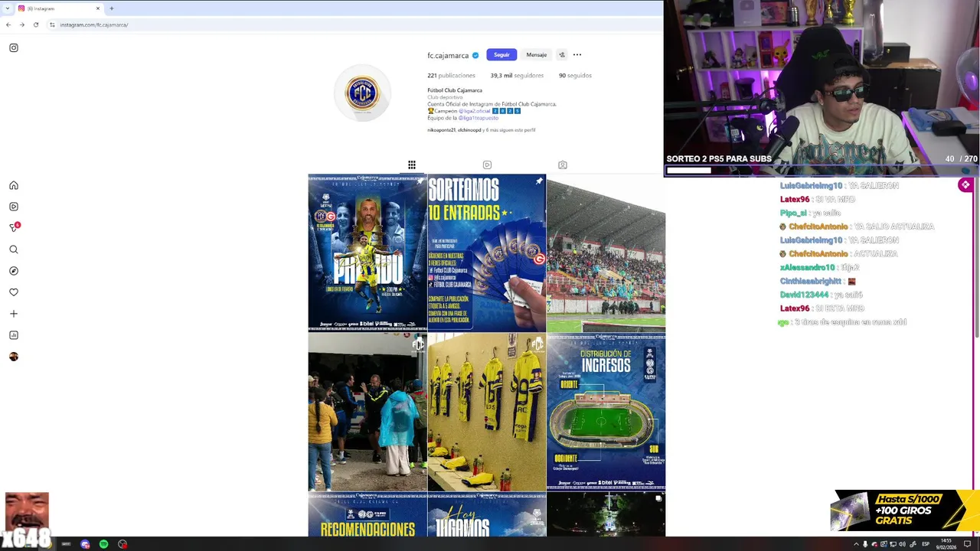The height and width of the screenshot is (551, 980).
Task: View the 90 seguidos list
Action: [575, 76]
